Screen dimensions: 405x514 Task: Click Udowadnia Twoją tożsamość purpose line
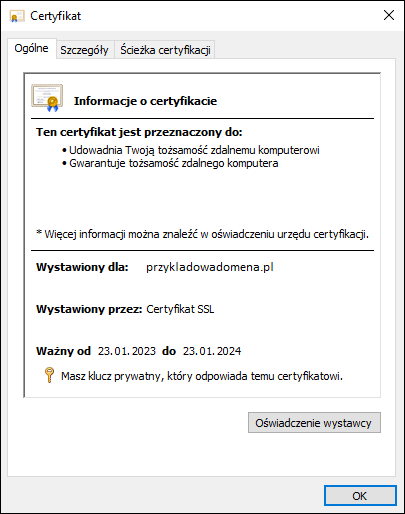pyautogui.click(x=191, y=150)
